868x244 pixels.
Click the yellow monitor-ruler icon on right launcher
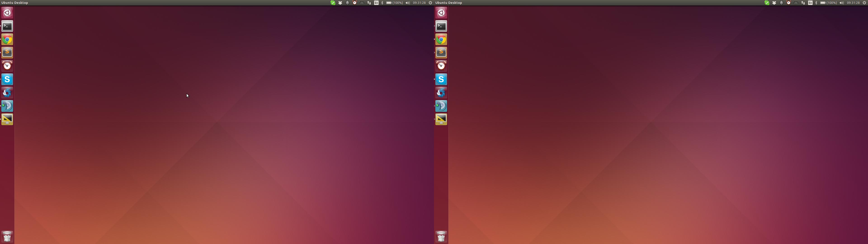coord(441,119)
